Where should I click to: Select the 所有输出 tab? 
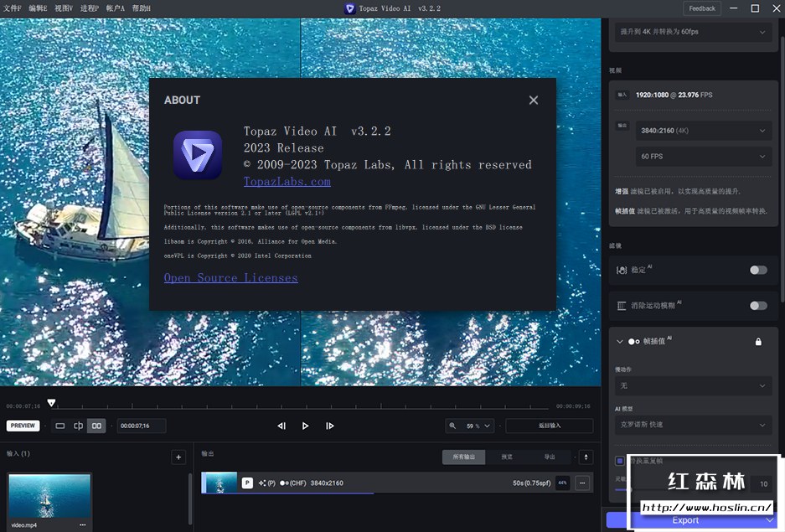pos(463,457)
